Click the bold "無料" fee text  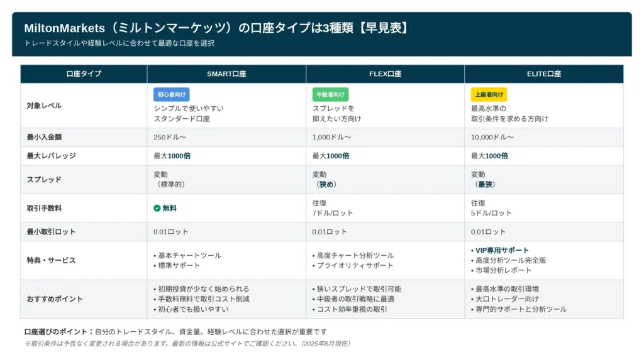(x=169, y=208)
